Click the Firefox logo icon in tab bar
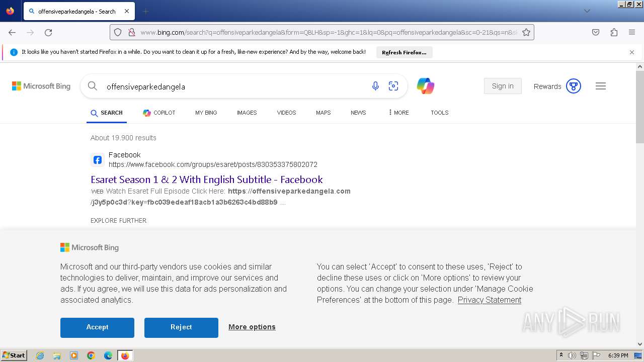 click(x=10, y=11)
